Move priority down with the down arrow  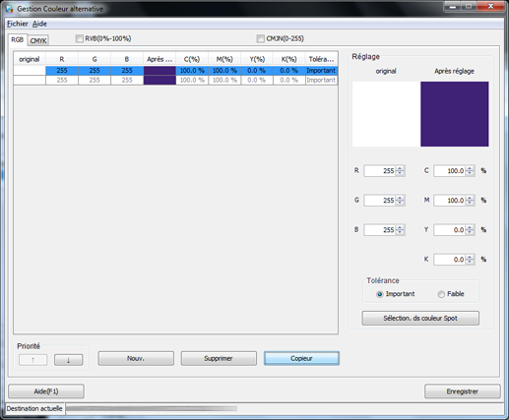click(x=69, y=360)
